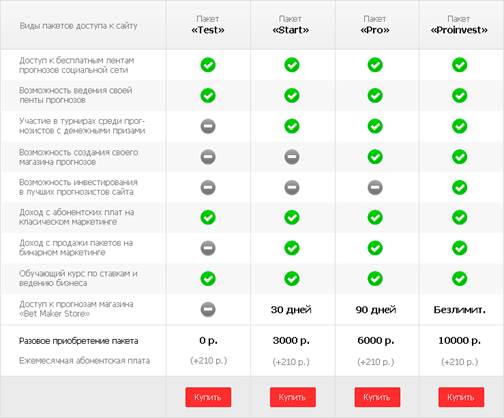Click gray minus for forecast shop in Start column
504x418 pixels.
292,157
